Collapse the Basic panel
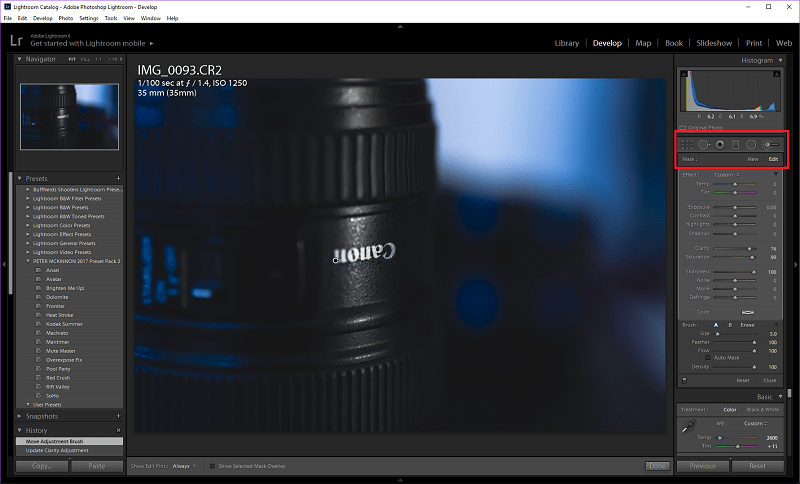The width and height of the screenshot is (800, 484). 781,397
